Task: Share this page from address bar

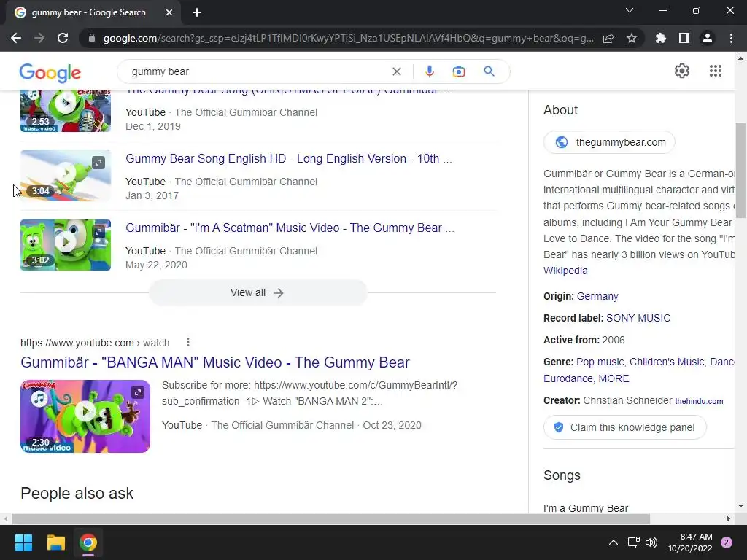Action: point(608,39)
